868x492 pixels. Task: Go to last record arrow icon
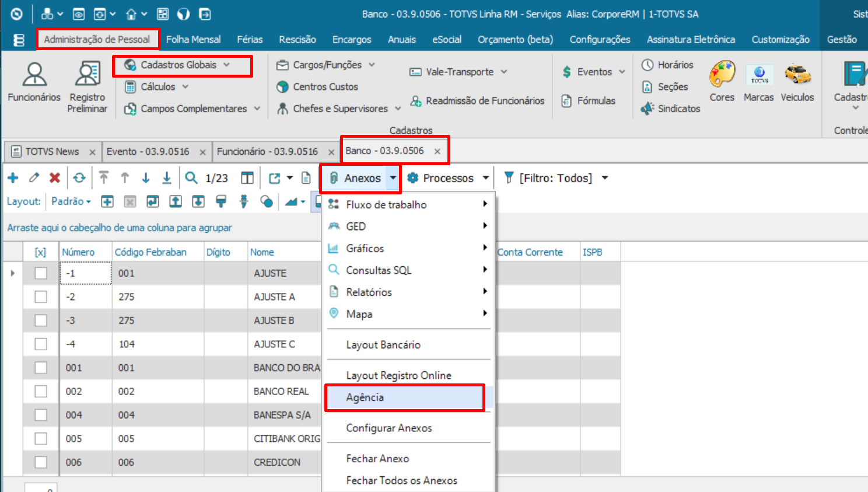point(167,178)
